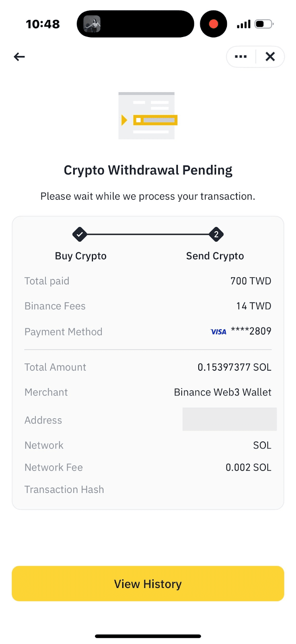The image size is (296, 644).
Task: Select the Buy Crypto step label
Action: tap(81, 256)
